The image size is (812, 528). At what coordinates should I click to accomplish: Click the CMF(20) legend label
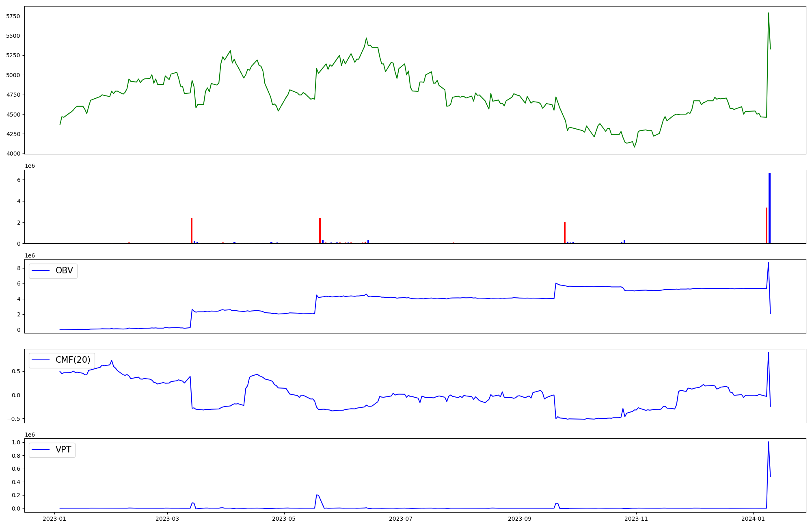coord(73,360)
